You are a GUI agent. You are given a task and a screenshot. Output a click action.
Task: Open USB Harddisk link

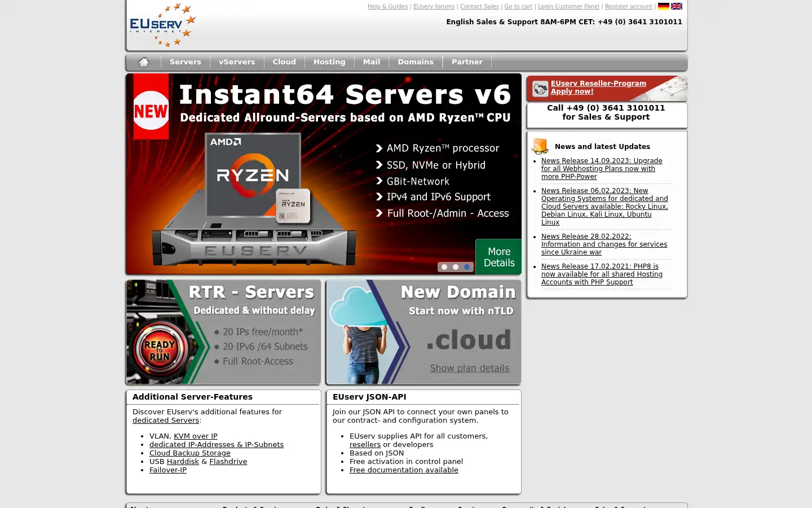(183, 462)
